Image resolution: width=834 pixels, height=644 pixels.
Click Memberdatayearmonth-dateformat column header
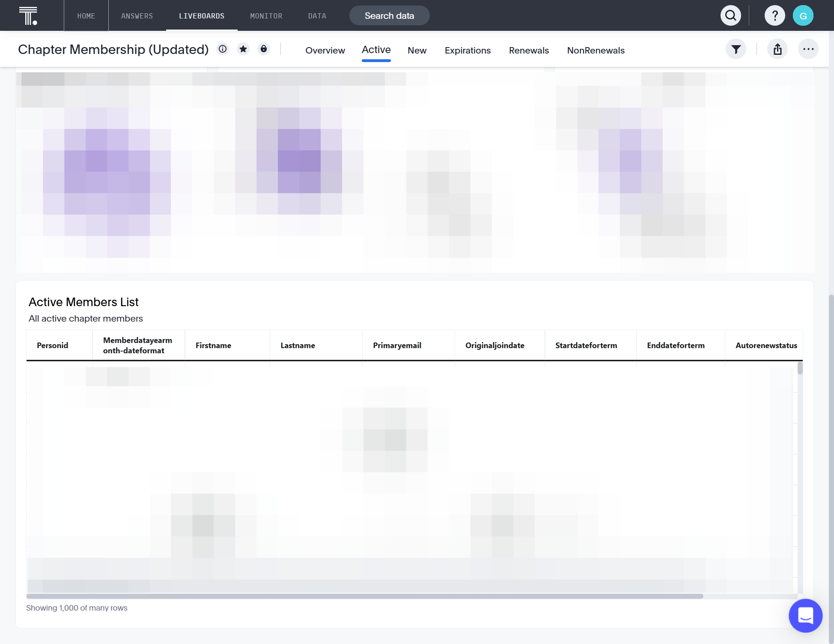point(139,346)
